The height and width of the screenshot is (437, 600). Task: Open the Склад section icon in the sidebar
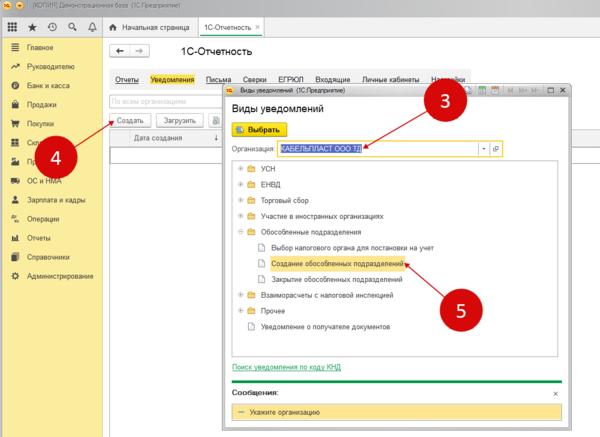click(x=15, y=143)
